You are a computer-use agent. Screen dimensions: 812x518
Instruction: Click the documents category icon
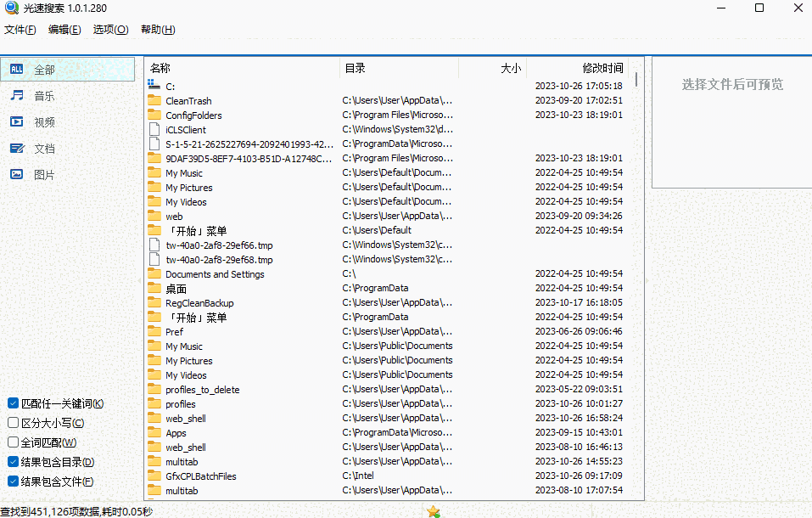click(17, 149)
